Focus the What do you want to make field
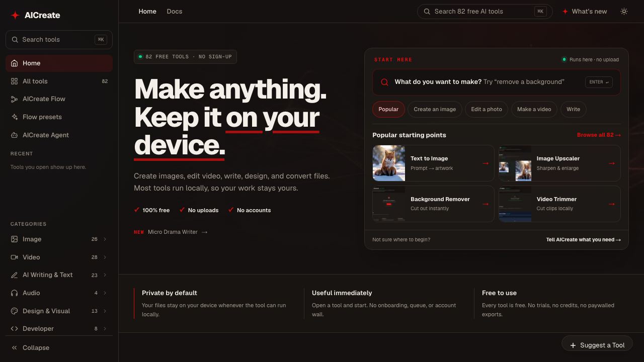 tap(497, 82)
